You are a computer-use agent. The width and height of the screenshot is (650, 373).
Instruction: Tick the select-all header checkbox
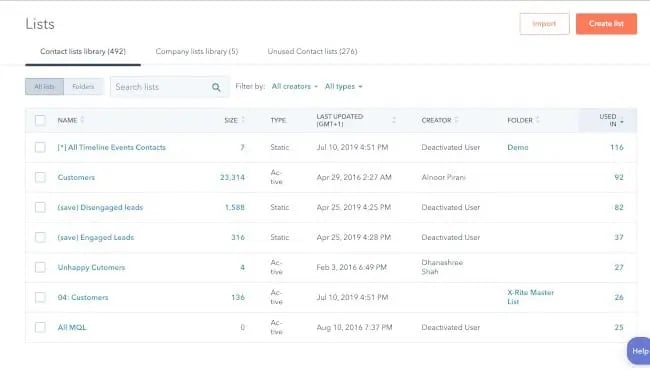click(x=40, y=120)
